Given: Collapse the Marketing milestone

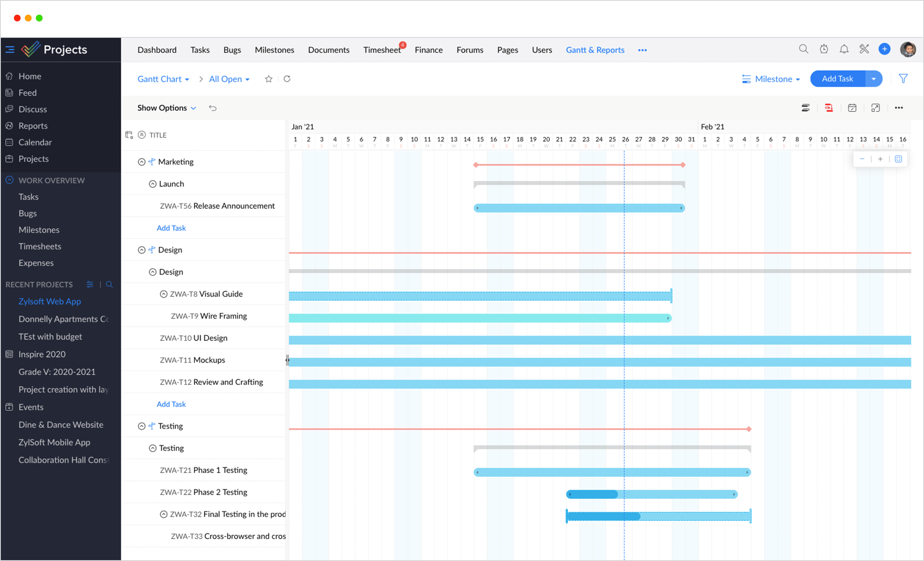Looking at the screenshot, I should tap(142, 162).
